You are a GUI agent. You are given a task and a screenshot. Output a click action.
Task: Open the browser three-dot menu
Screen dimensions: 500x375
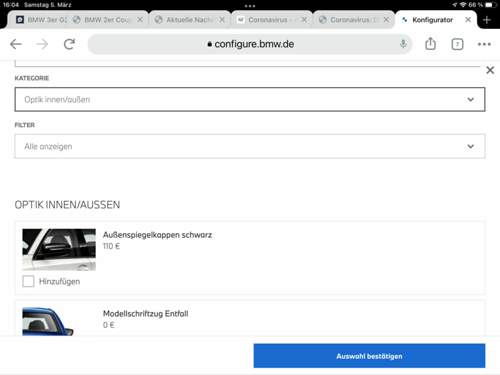click(484, 44)
